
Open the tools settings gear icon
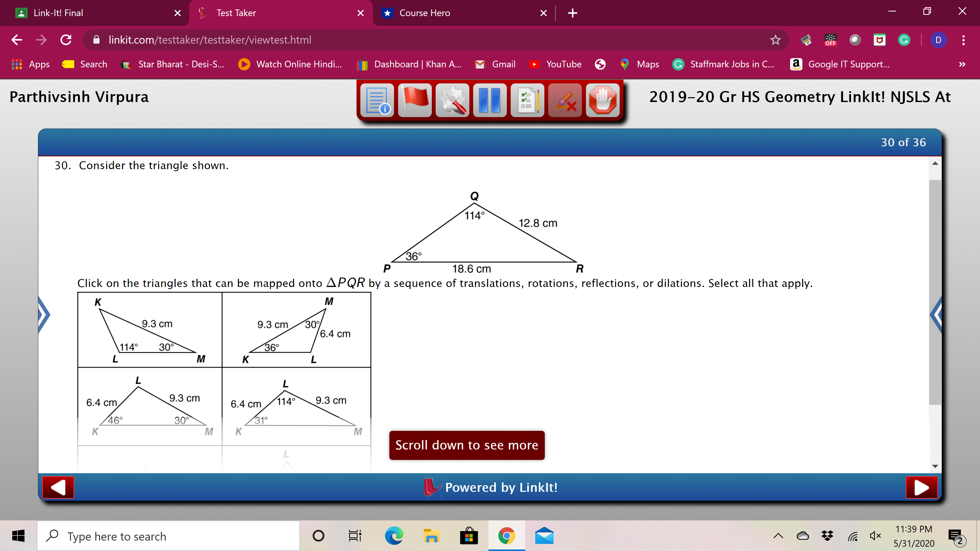(x=452, y=101)
